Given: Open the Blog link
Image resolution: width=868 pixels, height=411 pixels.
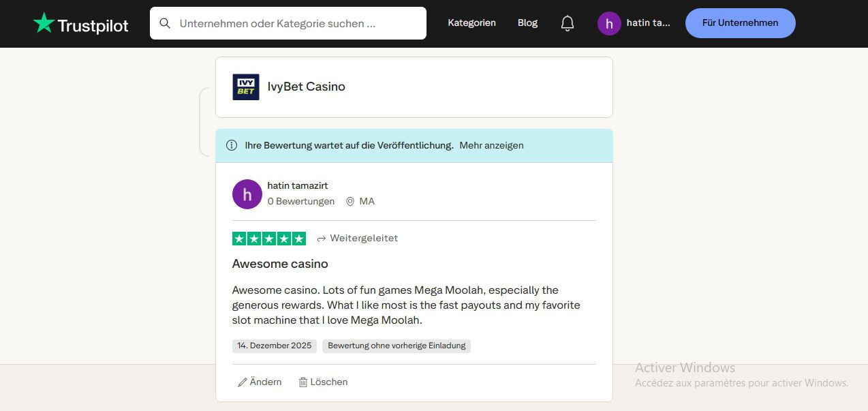Looking at the screenshot, I should [527, 22].
